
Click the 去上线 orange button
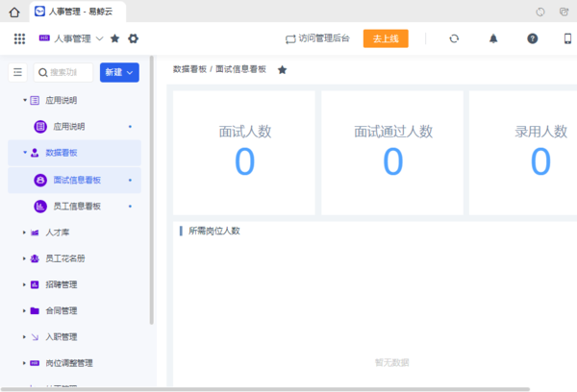[386, 38]
